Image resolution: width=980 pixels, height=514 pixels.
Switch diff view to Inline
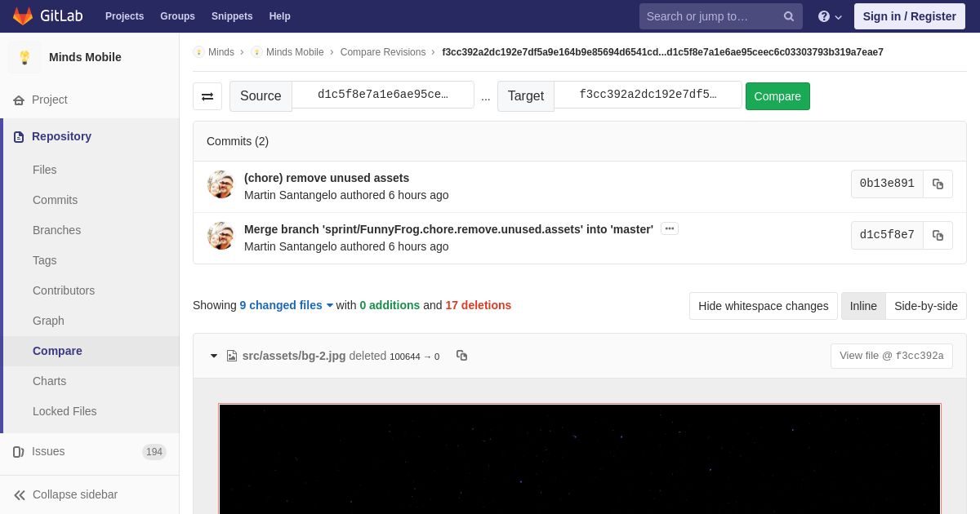tap(863, 306)
